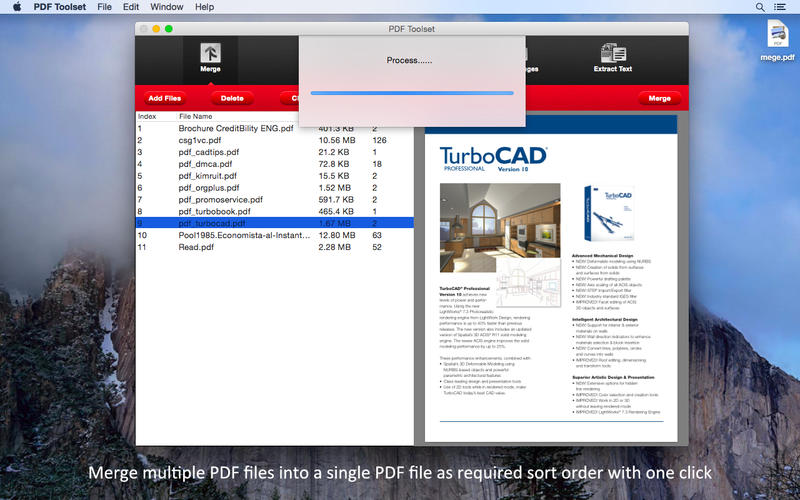Open the Apple menu
This screenshot has height=500, width=800.
17,7
